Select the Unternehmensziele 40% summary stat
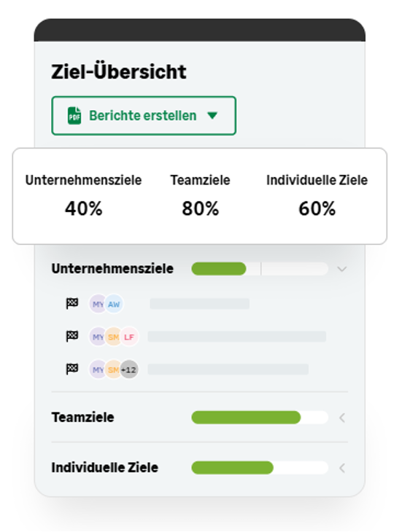 (x=83, y=196)
